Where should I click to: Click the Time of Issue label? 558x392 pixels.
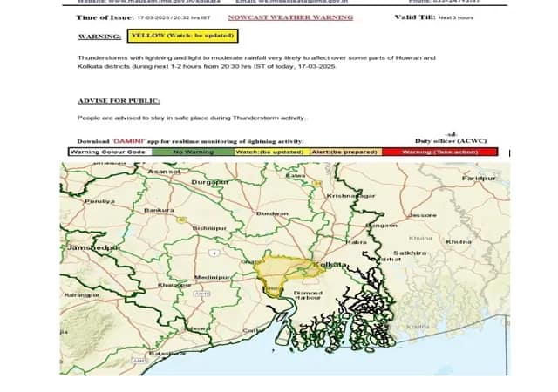[105, 17]
